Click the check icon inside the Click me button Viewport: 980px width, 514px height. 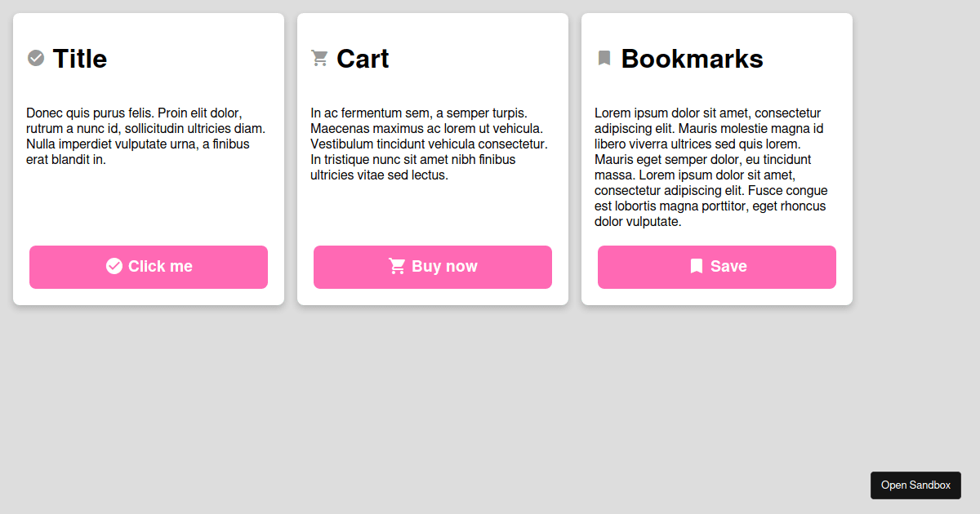click(x=114, y=266)
